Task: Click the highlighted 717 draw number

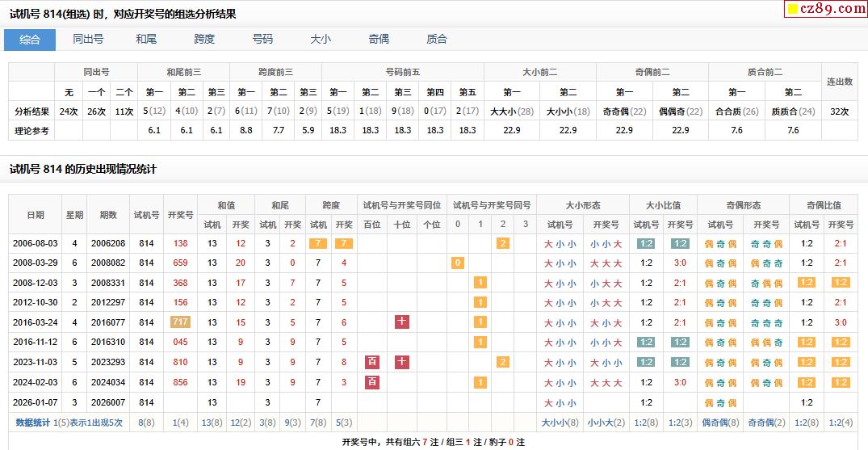Action: tap(180, 322)
